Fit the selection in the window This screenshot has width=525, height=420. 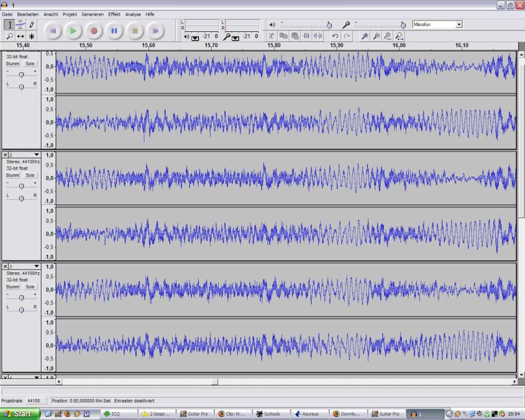[x=388, y=36]
